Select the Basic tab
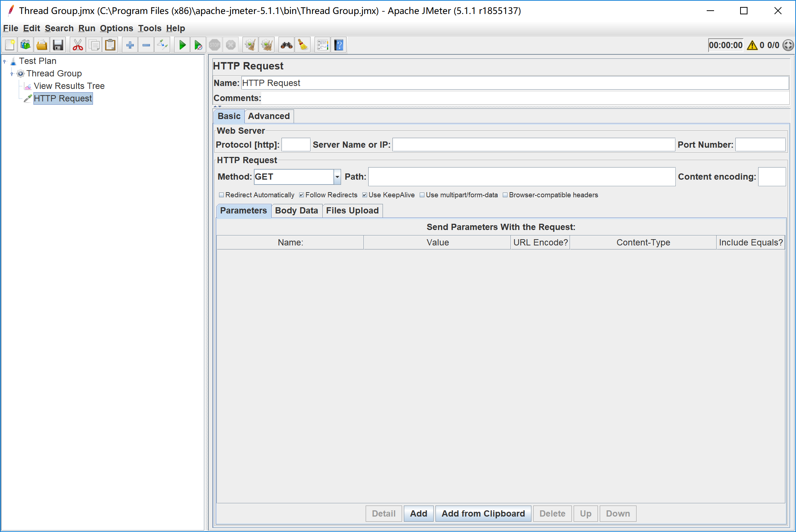 coord(229,116)
